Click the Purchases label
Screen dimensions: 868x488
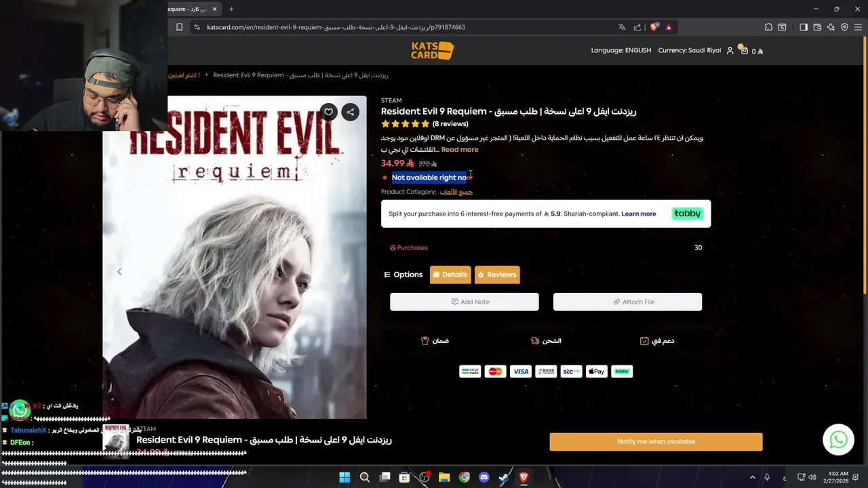(409, 248)
